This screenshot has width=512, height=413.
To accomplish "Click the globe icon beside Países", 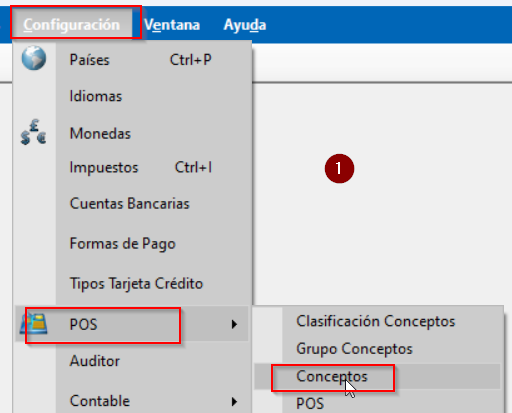I will 34,58.
